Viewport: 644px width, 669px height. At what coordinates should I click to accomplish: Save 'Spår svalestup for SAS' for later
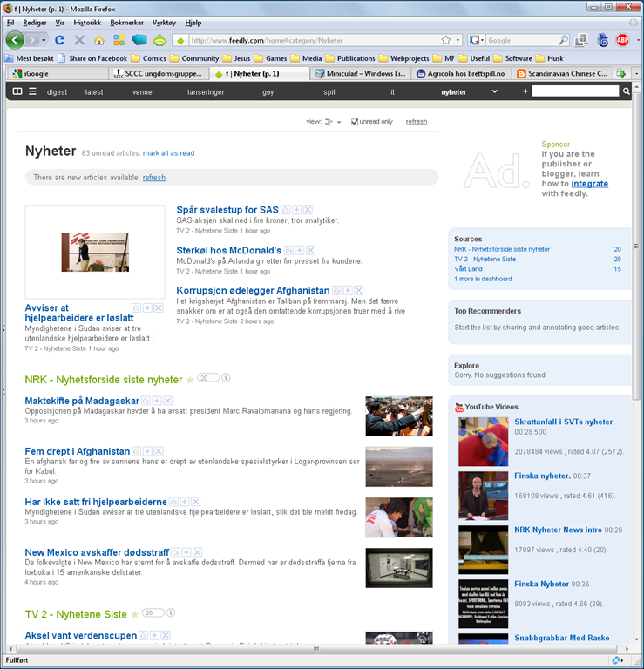pos(286,209)
